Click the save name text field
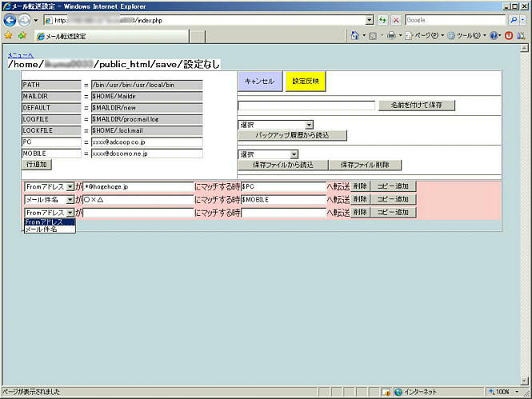The image size is (532, 399). 306,106
